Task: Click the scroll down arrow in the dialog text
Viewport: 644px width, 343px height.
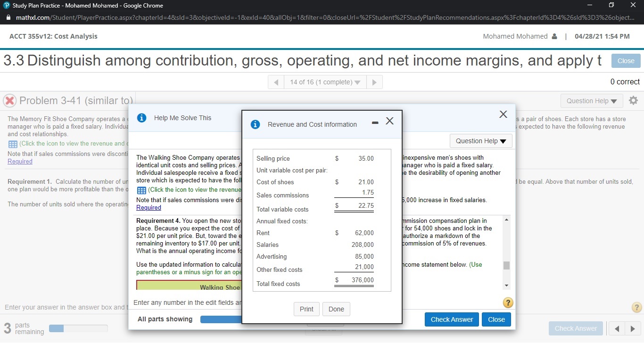Action: click(507, 286)
